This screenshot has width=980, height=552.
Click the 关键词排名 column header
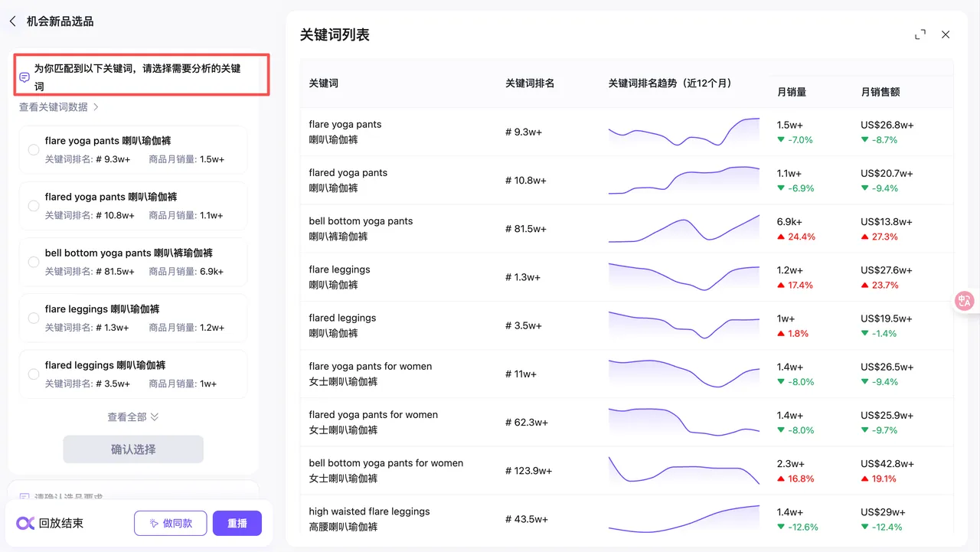pos(530,83)
